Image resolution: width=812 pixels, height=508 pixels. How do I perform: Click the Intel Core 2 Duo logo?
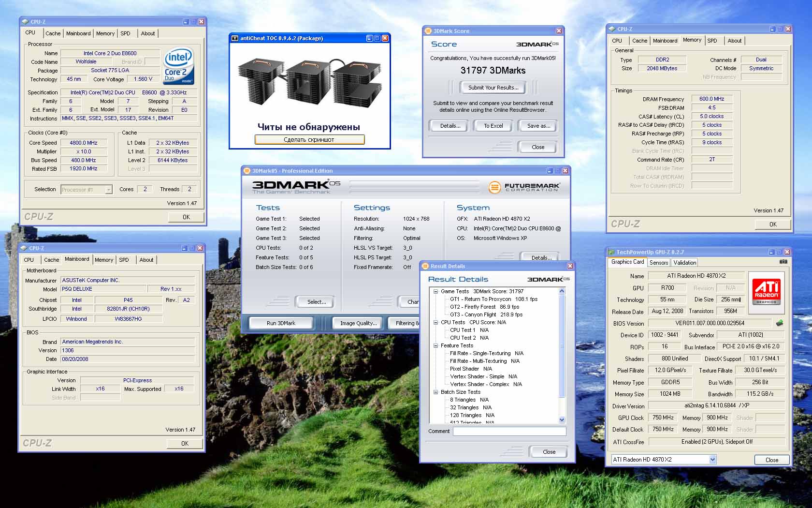178,66
